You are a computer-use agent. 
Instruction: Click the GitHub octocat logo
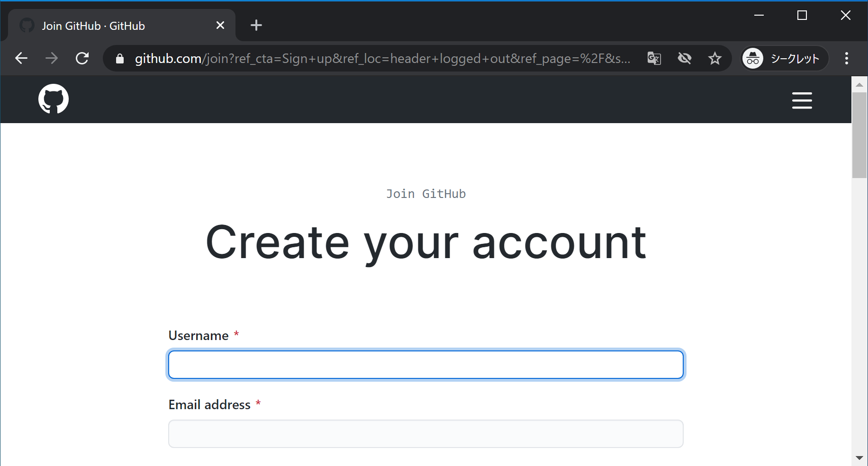point(53,99)
